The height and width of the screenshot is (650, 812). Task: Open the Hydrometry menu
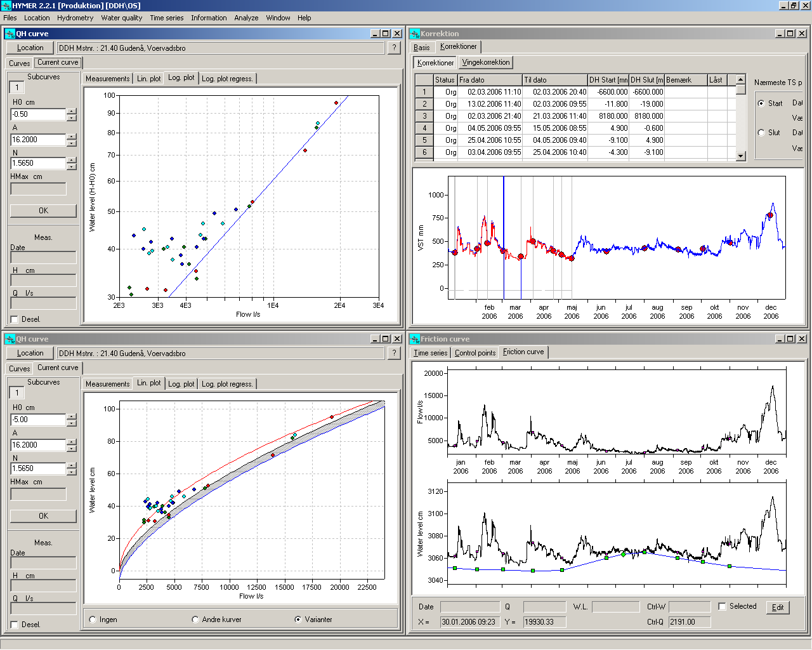[75, 18]
